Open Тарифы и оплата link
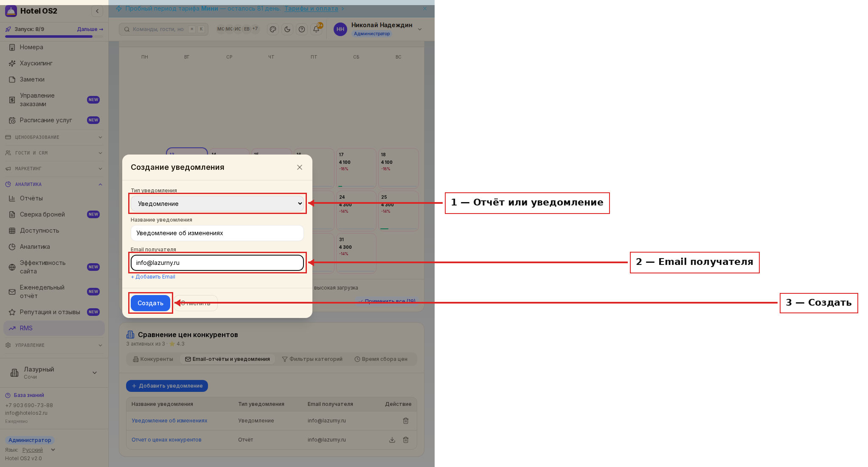Viewport: 868px width, 467px height. point(311,8)
